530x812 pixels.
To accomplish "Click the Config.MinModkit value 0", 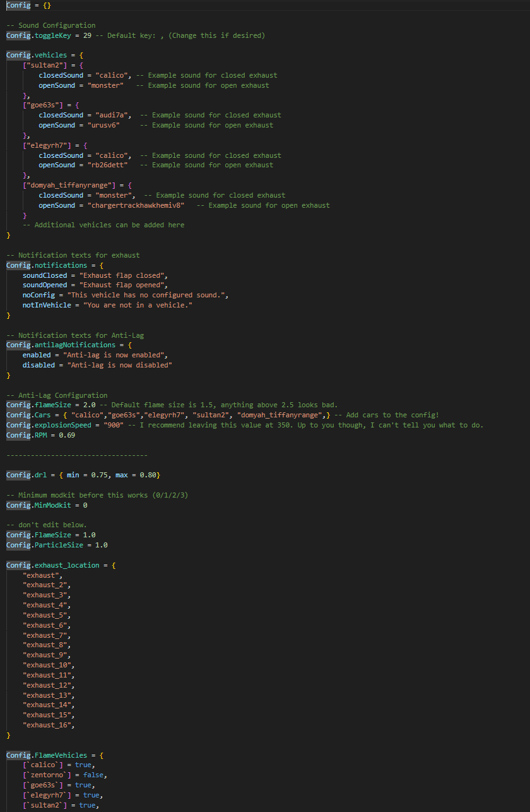I will coord(85,505).
